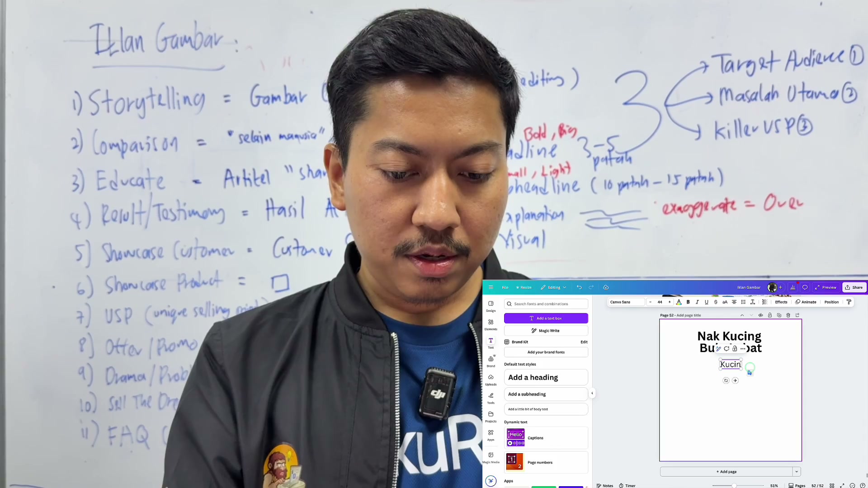
Task: Open the comments speech bubble
Action: click(x=805, y=287)
